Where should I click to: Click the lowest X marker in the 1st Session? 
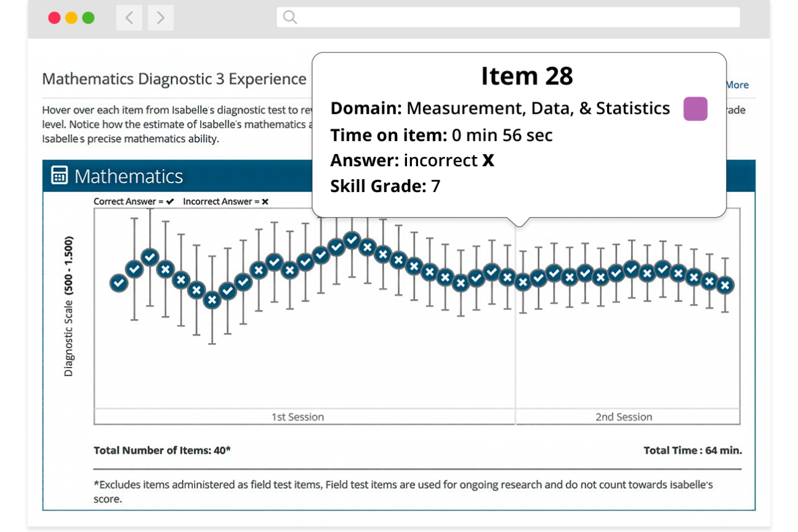212,300
